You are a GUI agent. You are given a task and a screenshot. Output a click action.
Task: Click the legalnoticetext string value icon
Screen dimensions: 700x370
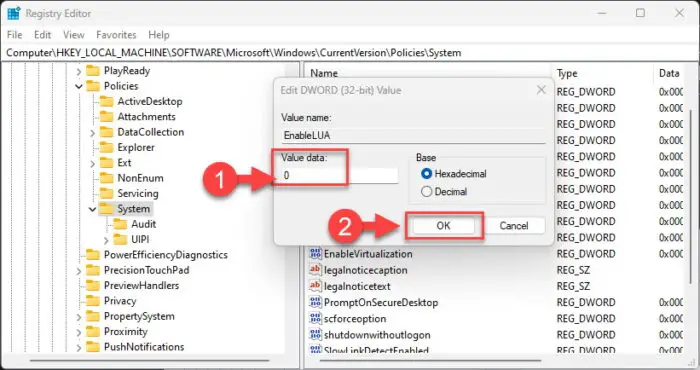click(315, 286)
